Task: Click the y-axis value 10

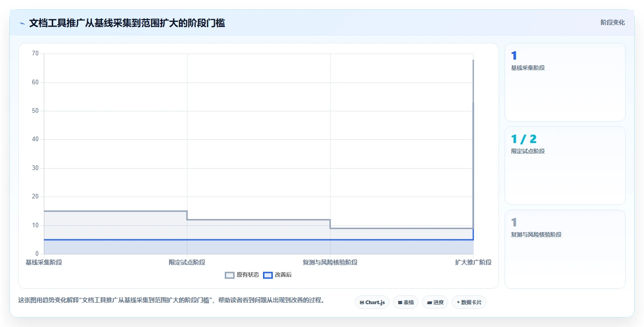Action: coord(35,225)
